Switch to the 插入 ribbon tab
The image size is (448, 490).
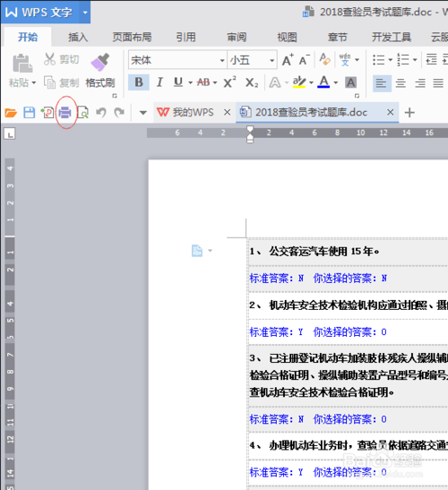tap(78, 38)
